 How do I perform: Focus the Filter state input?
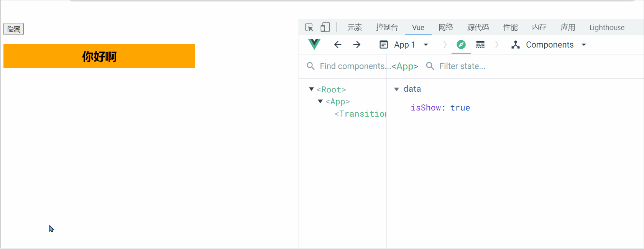point(462,66)
